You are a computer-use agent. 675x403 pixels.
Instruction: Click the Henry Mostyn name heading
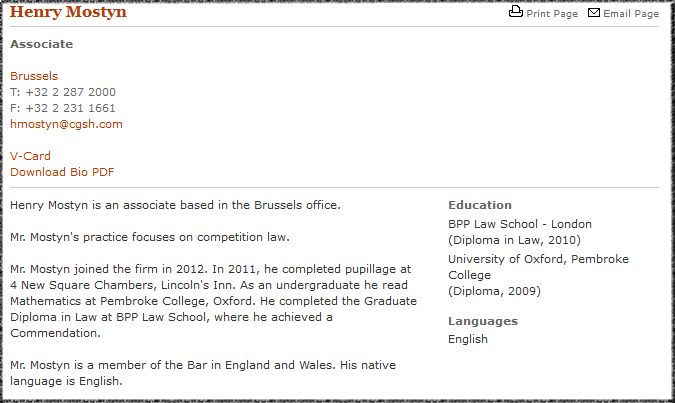pyautogui.click(x=68, y=12)
